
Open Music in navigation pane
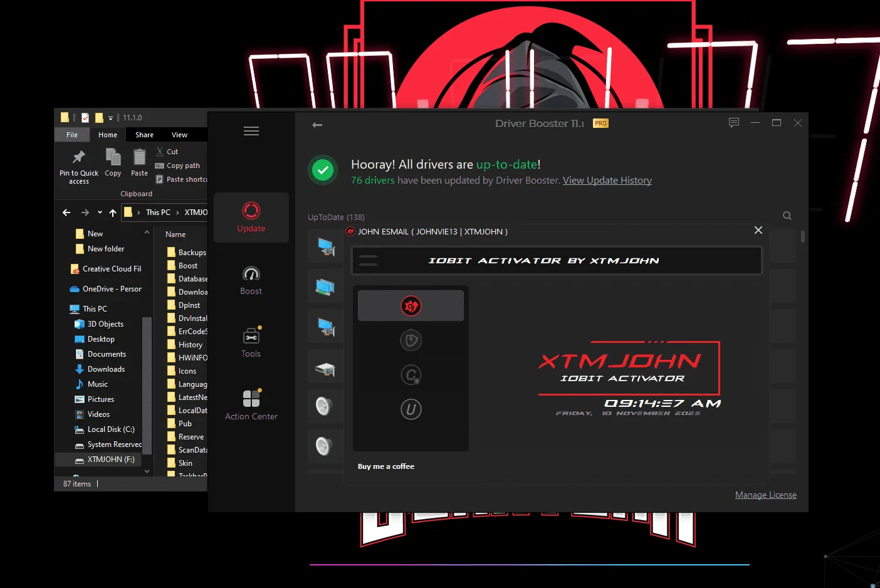[x=92, y=384]
